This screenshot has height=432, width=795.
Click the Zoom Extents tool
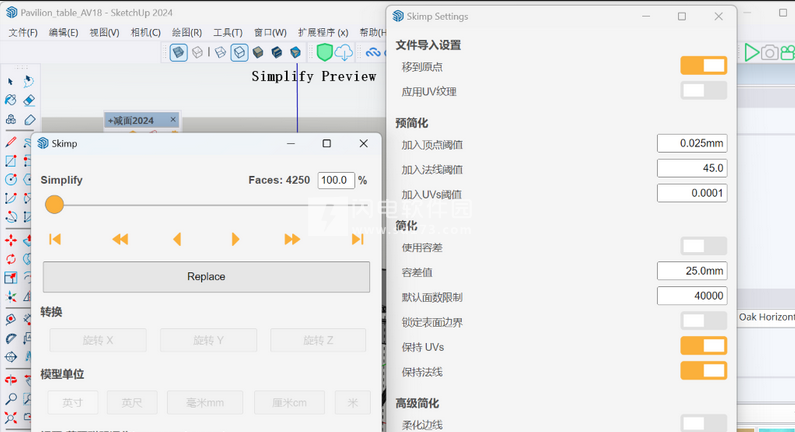pos(11,418)
